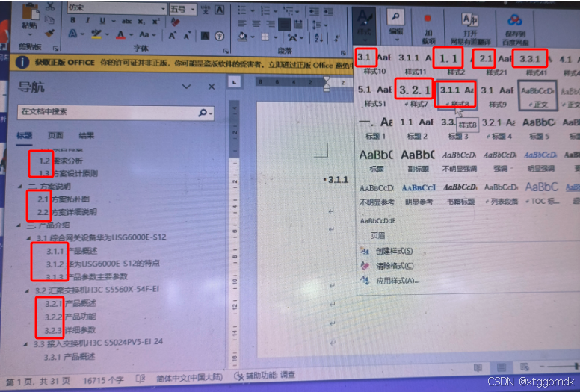Click the Increase Indent icon
This screenshot has height=392, width=580.
327,11
